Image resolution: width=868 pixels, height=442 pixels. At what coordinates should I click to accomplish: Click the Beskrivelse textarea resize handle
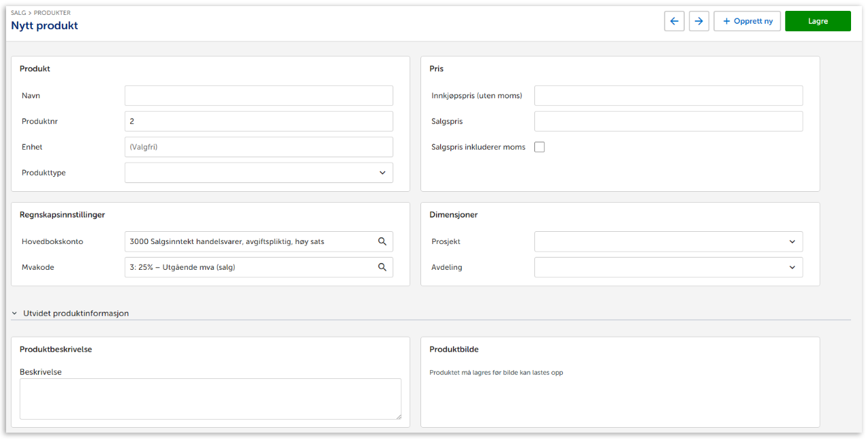pyautogui.click(x=398, y=416)
